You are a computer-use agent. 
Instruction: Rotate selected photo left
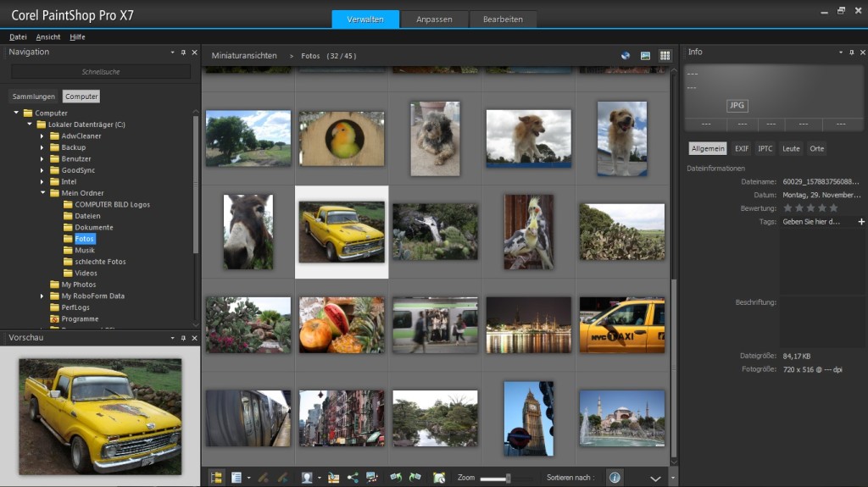point(396,478)
